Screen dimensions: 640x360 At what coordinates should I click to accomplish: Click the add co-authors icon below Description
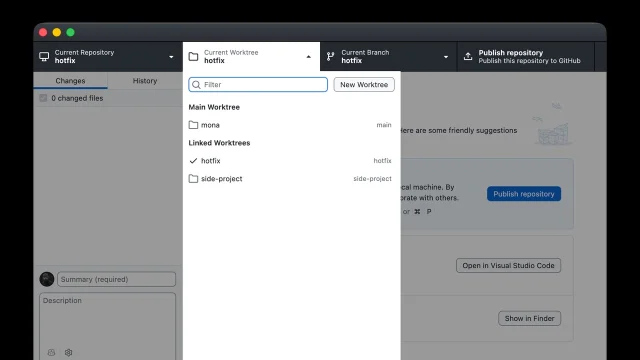[x=51, y=352]
